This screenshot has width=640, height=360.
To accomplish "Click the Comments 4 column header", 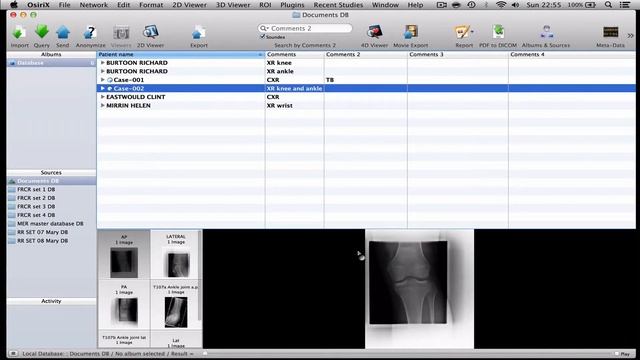I will [572, 54].
